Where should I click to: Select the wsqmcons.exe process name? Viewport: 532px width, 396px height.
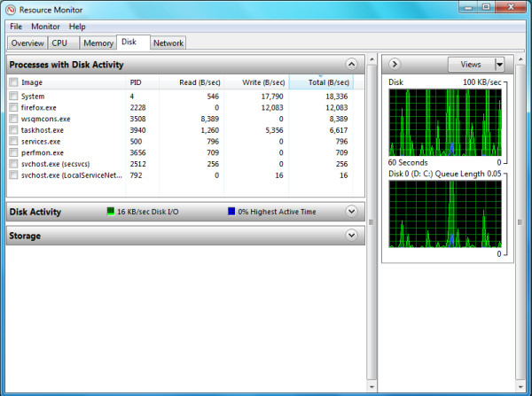(45, 119)
